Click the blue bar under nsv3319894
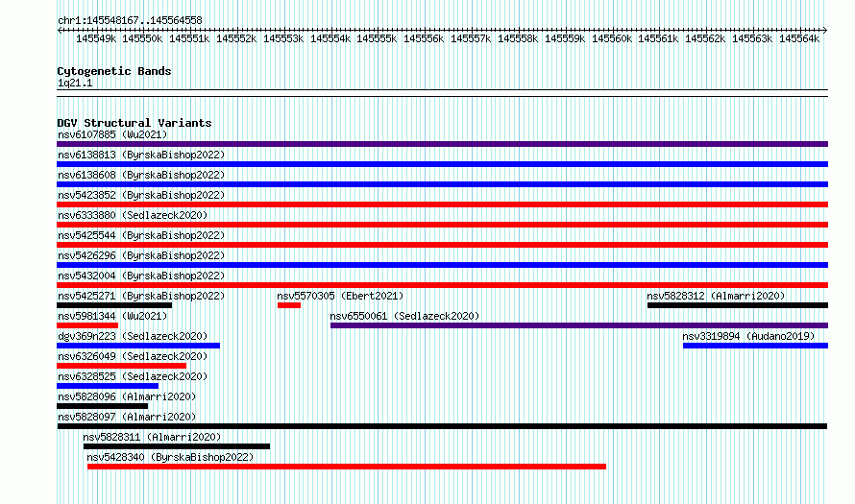This screenshot has height=504, width=855. coord(756,346)
